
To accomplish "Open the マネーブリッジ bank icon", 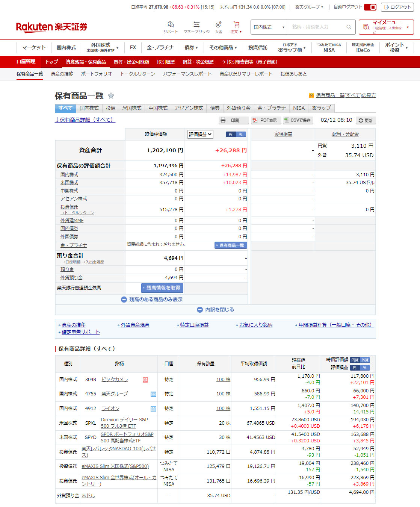I will 196,25.
